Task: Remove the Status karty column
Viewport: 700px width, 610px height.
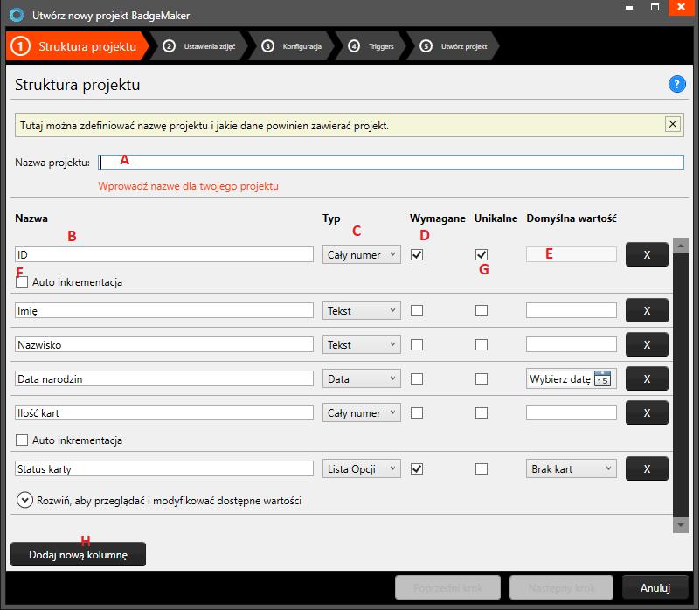Action: 647,468
